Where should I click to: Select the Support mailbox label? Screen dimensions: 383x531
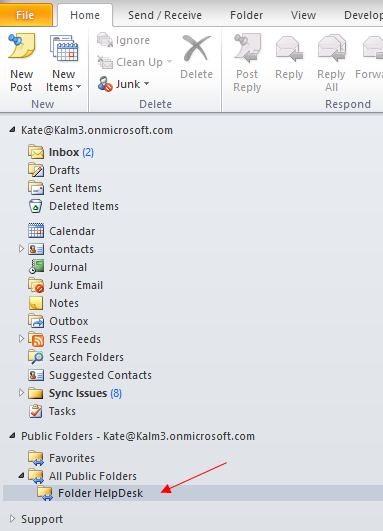point(42,519)
